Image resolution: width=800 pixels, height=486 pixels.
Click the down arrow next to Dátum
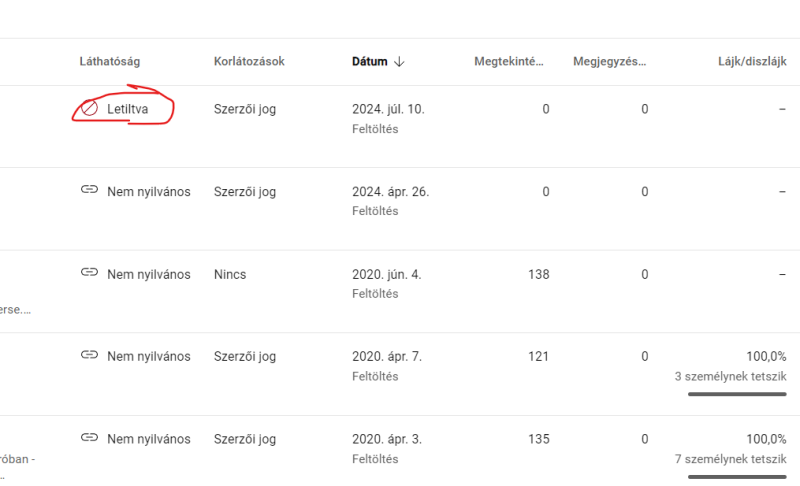tap(400, 62)
